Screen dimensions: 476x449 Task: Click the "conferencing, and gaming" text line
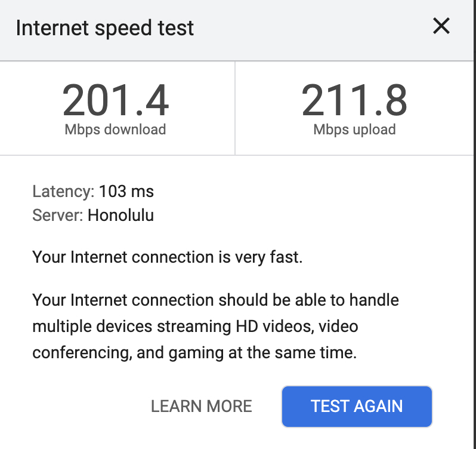[x=194, y=353]
